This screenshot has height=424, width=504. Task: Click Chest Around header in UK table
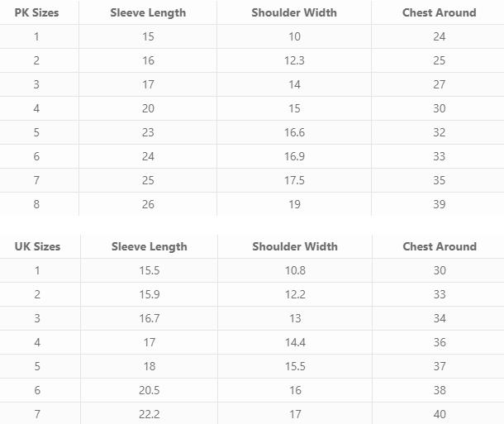click(x=440, y=246)
